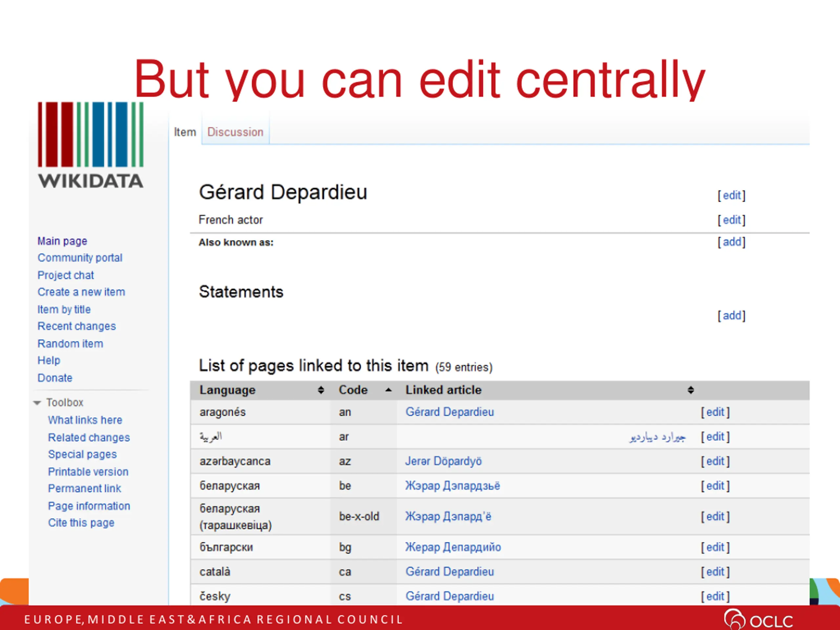Viewport: 840px width, 630px height.
Task: Collapse the Toolbox section triangle
Action: 37,403
